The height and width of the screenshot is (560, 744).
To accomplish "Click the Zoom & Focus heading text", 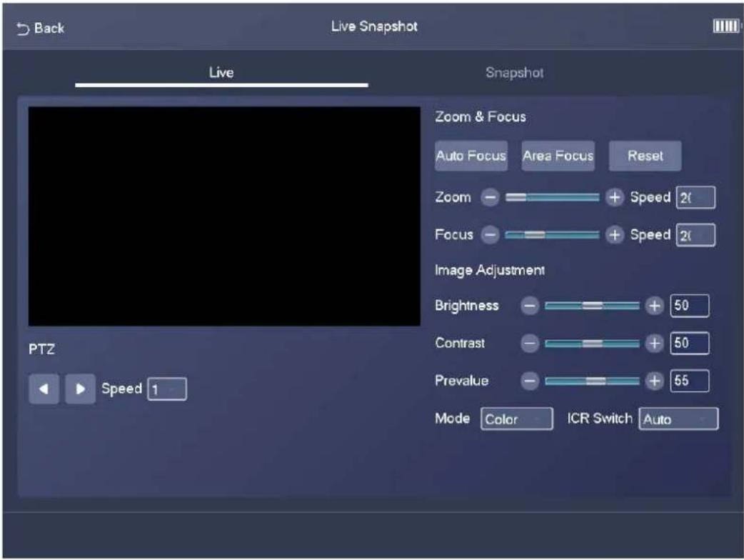I will (x=481, y=116).
